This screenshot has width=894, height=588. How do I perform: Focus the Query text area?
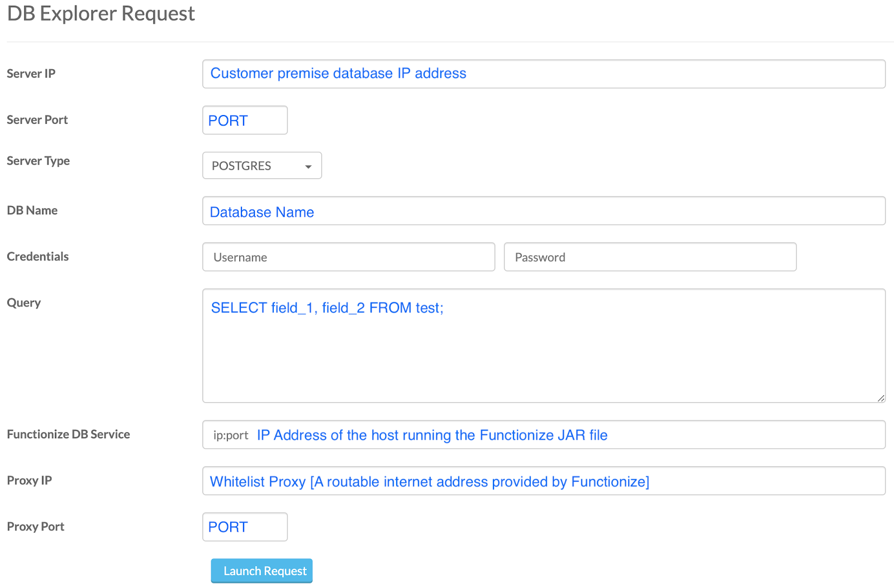tap(544, 346)
